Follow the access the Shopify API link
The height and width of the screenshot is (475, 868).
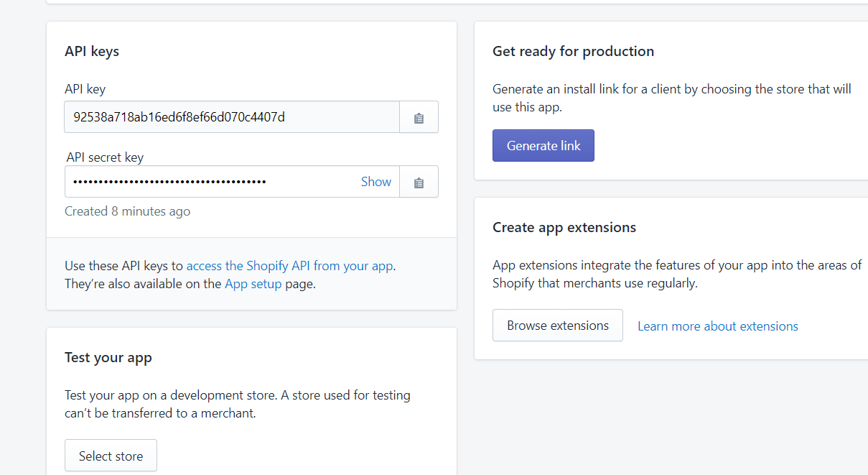tap(290, 266)
